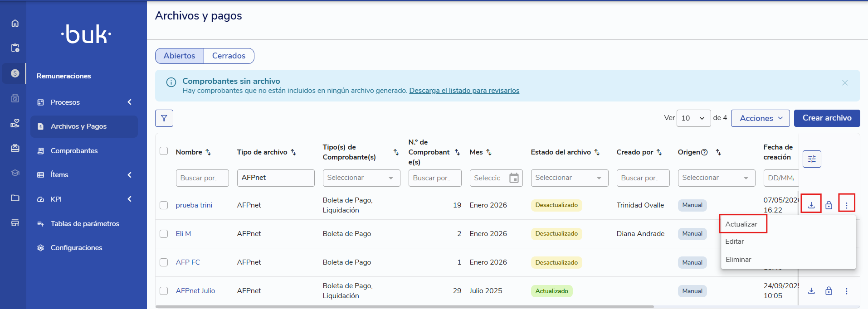Viewport: 868px width, 309px height.
Task: Open the rows-per-page dropdown showing 10
Action: (693, 118)
